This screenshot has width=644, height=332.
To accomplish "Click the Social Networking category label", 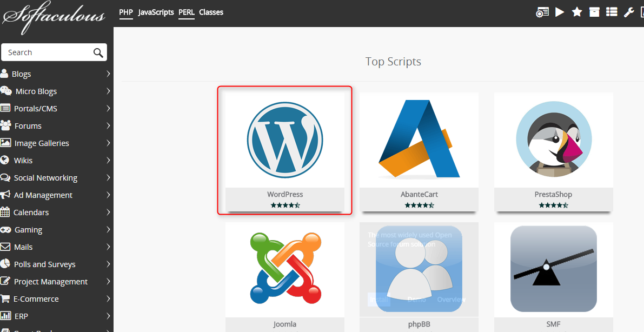I will [45, 178].
